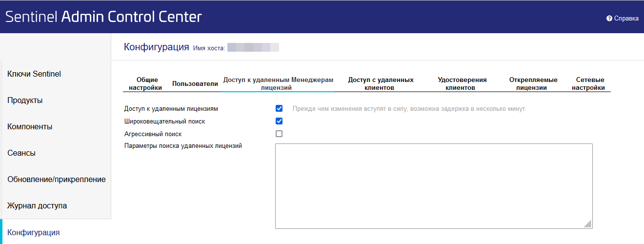Click the note about delayed changes
This screenshot has width=644, height=244.
(x=409, y=108)
